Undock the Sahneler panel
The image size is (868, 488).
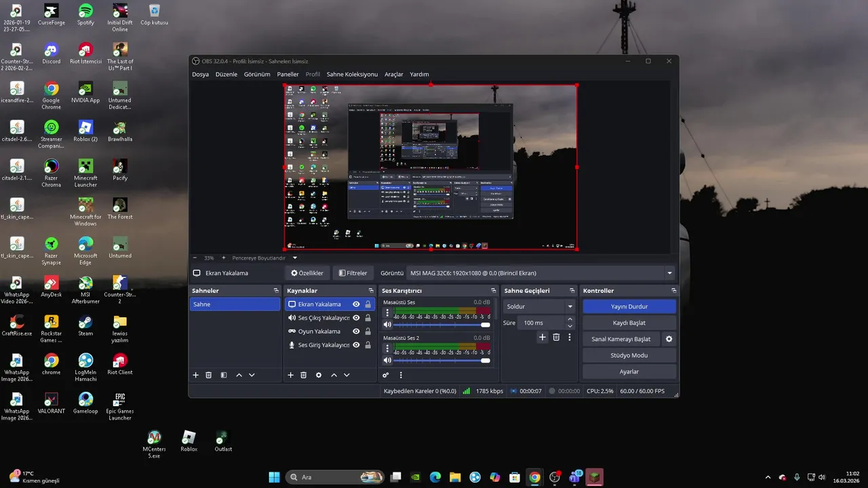pyautogui.click(x=276, y=291)
